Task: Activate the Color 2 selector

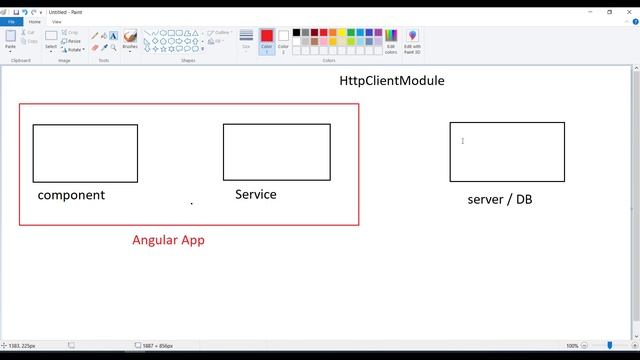Action: (x=283, y=42)
